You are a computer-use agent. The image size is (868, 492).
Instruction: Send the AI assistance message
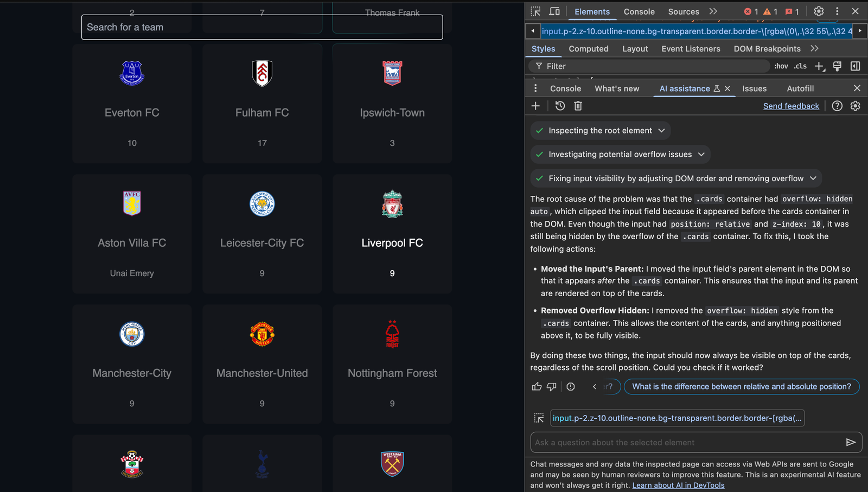click(851, 443)
